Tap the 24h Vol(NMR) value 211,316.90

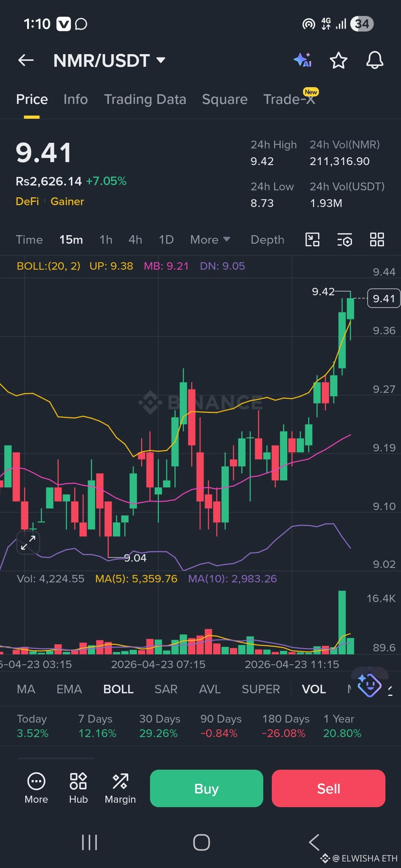(340, 161)
